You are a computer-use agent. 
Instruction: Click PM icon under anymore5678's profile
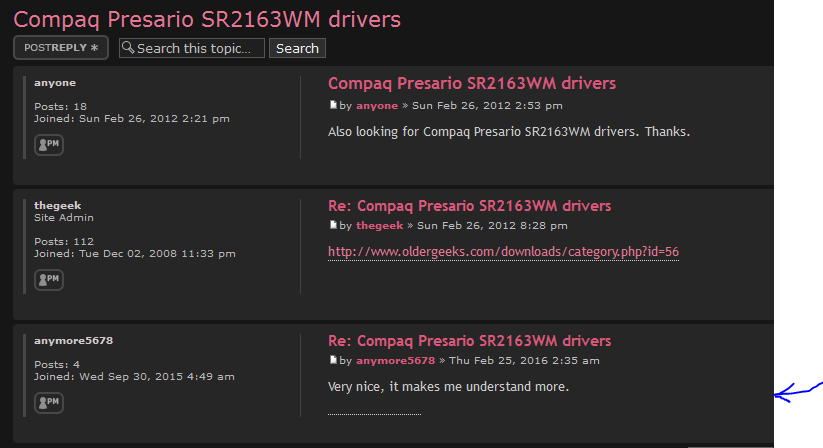(x=49, y=402)
